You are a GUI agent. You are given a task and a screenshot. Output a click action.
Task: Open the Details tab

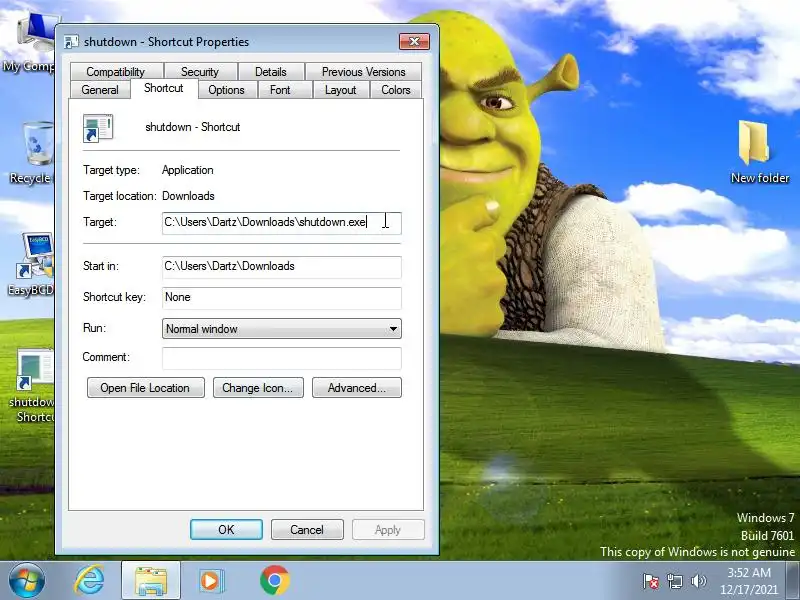pyautogui.click(x=271, y=71)
